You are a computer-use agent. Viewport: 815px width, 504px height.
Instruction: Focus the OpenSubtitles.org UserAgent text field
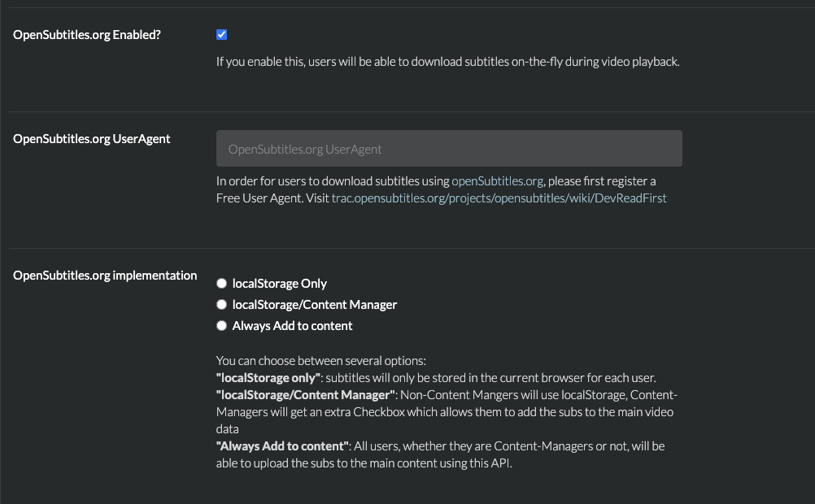tap(449, 149)
